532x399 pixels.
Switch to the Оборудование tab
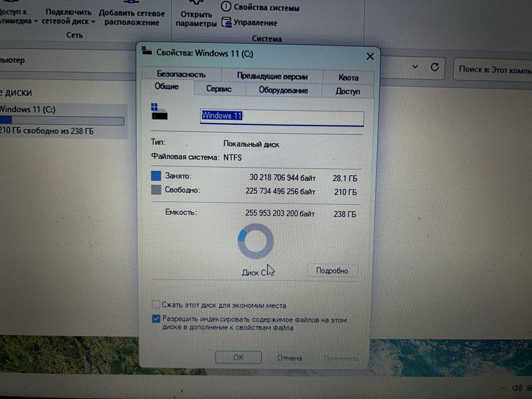click(283, 90)
